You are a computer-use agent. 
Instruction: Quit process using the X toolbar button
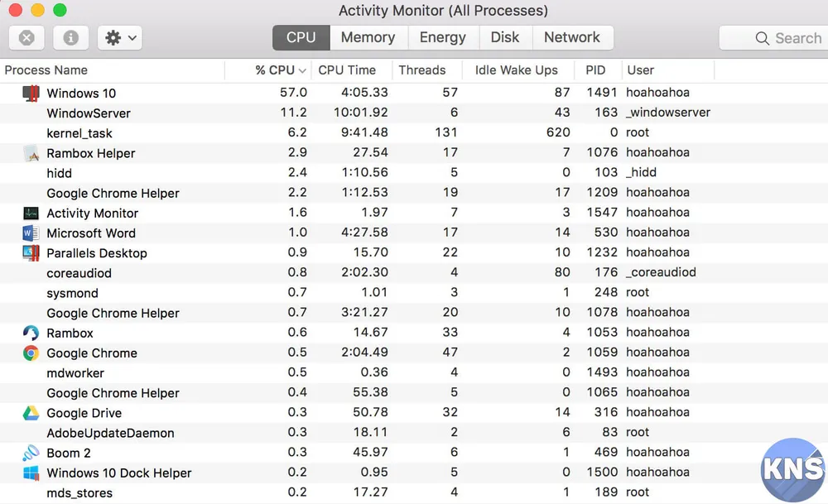coord(27,38)
